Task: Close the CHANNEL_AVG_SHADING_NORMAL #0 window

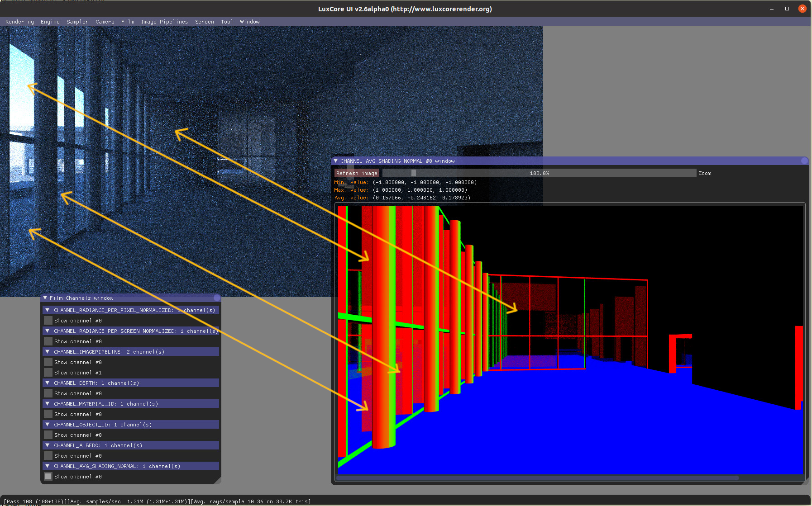Action: [804, 161]
